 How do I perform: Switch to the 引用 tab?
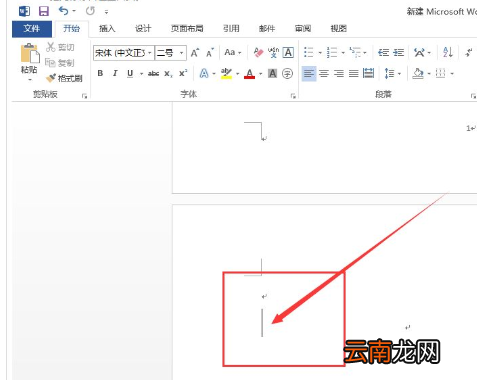231,29
